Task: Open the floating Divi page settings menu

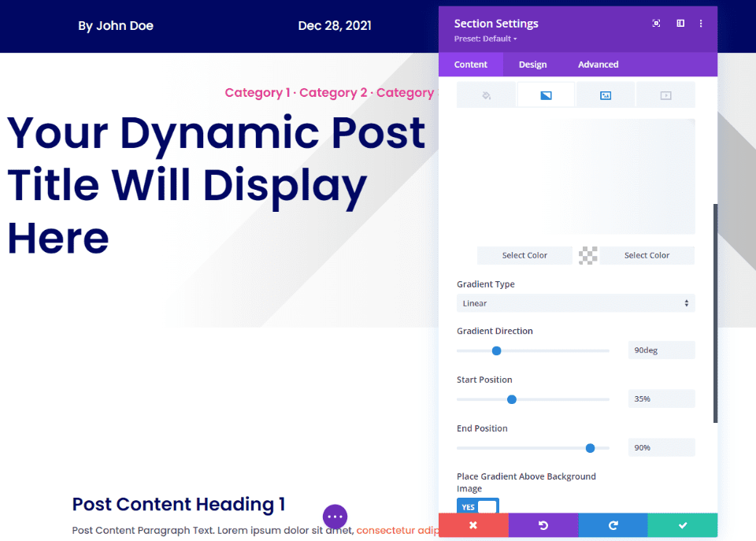Action: pos(335,516)
